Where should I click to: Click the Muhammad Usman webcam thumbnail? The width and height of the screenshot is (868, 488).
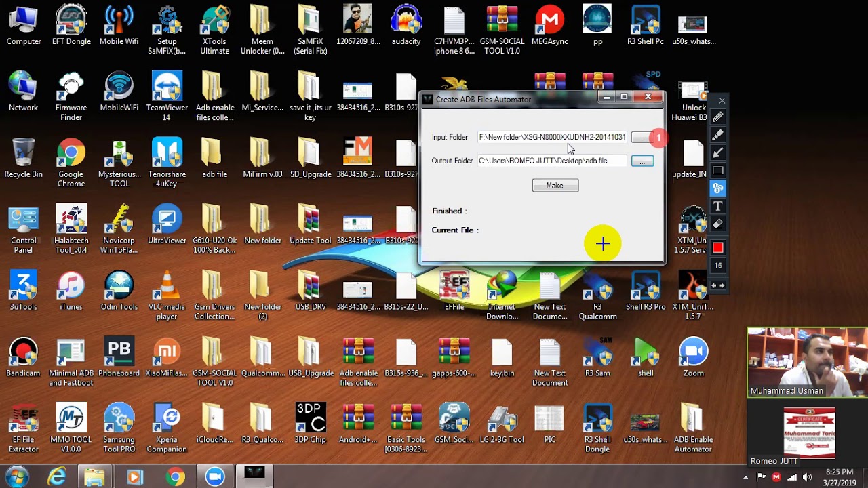coord(807,363)
